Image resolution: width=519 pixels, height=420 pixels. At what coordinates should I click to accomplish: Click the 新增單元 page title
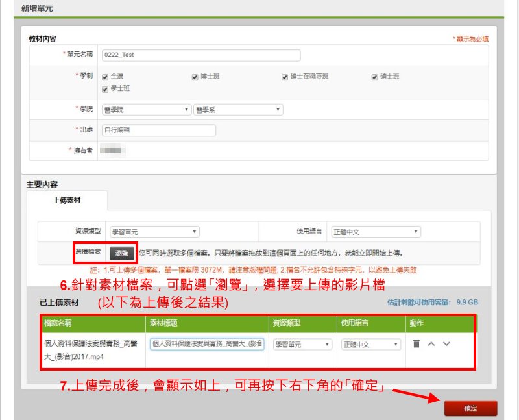point(37,8)
